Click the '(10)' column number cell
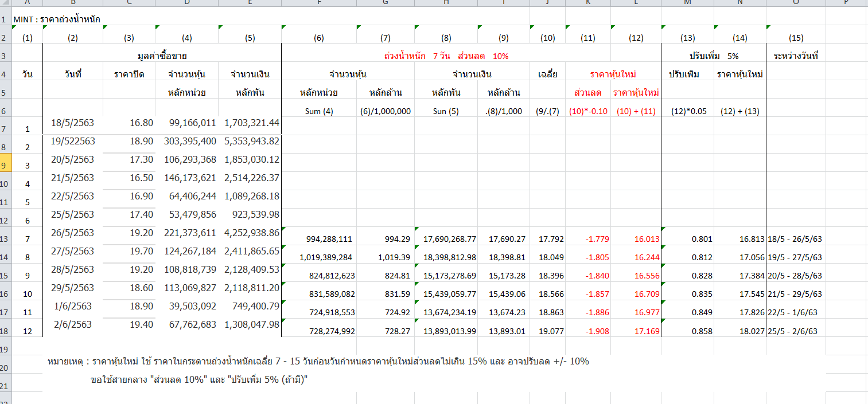Viewport: 868px width, 404px height. coord(548,38)
